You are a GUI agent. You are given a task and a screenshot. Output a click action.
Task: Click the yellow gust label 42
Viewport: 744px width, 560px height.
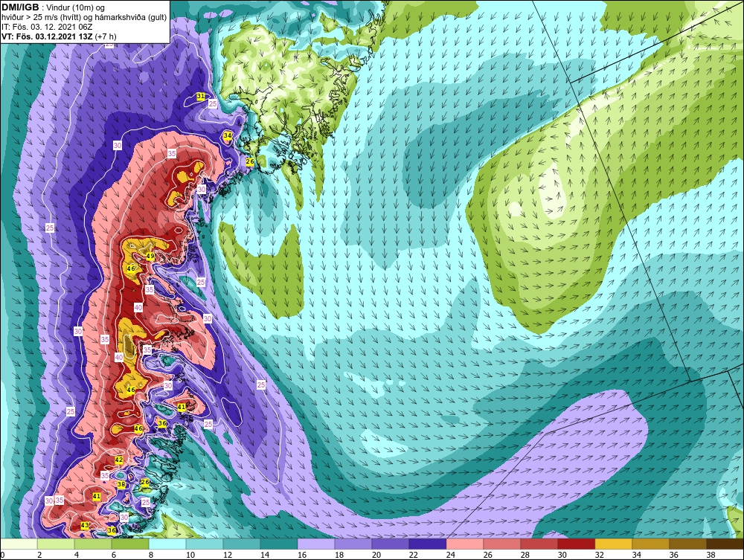point(119,460)
